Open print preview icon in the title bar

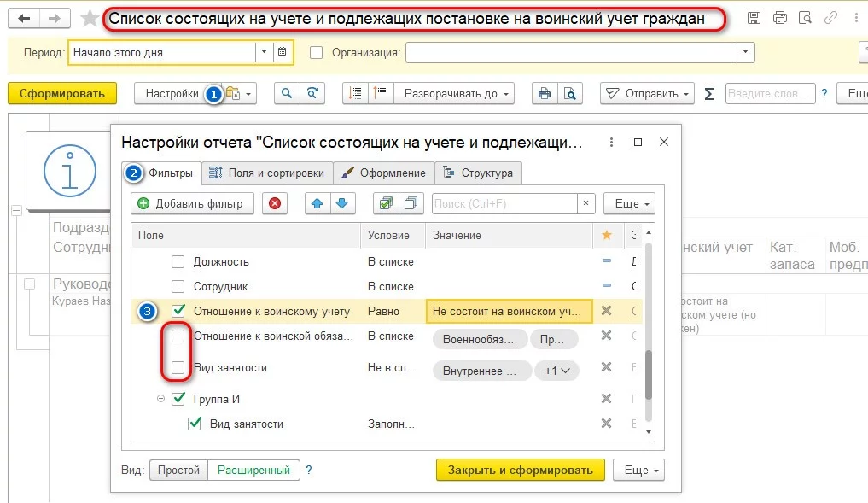tap(805, 18)
